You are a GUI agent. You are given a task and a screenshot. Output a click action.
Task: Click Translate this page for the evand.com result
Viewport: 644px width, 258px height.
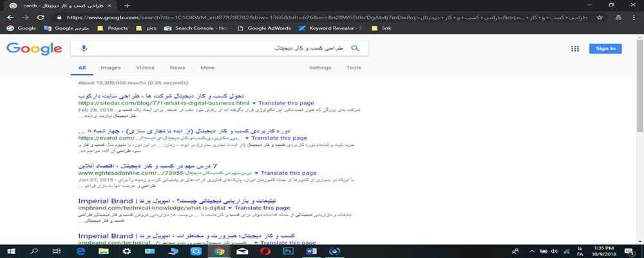pos(283,138)
